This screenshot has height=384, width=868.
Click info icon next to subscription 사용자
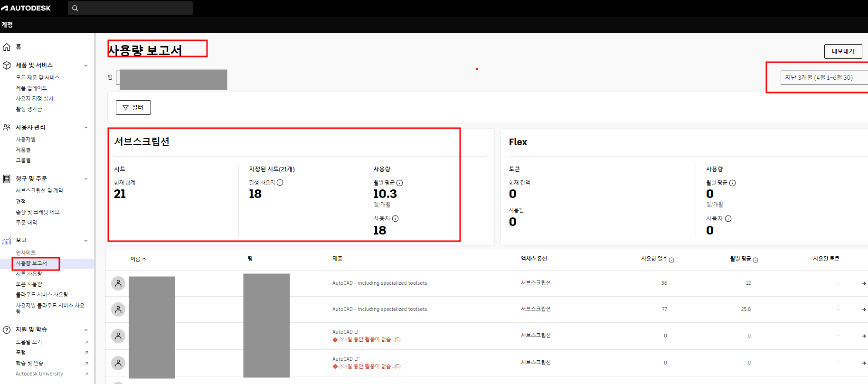[396, 219]
